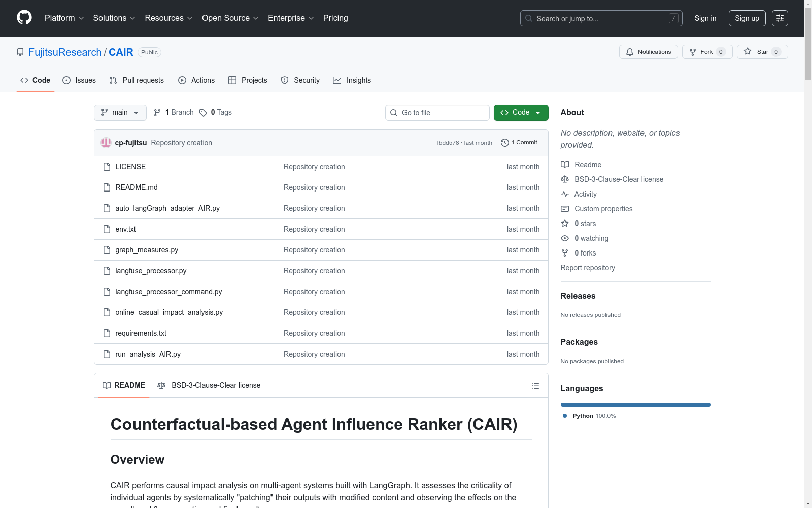This screenshot has width=812, height=508.
Task: Click search magnifier icon in header
Action: click(x=529, y=18)
